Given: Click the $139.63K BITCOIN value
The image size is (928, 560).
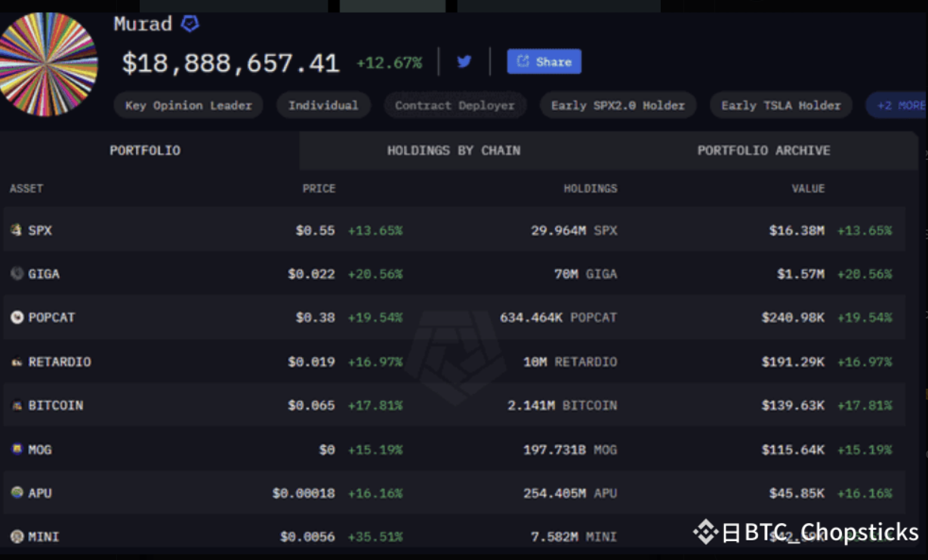Looking at the screenshot, I should pyautogui.click(x=793, y=405).
